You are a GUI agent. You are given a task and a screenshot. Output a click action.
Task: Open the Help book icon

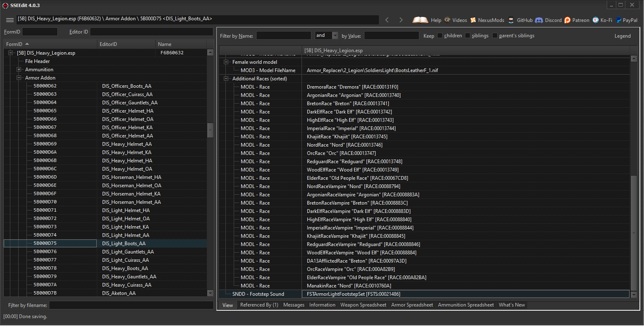click(420, 20)
